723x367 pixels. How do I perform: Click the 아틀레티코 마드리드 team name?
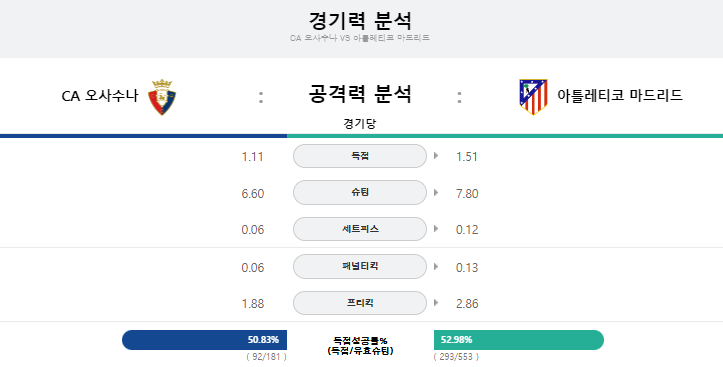(620, 95)
